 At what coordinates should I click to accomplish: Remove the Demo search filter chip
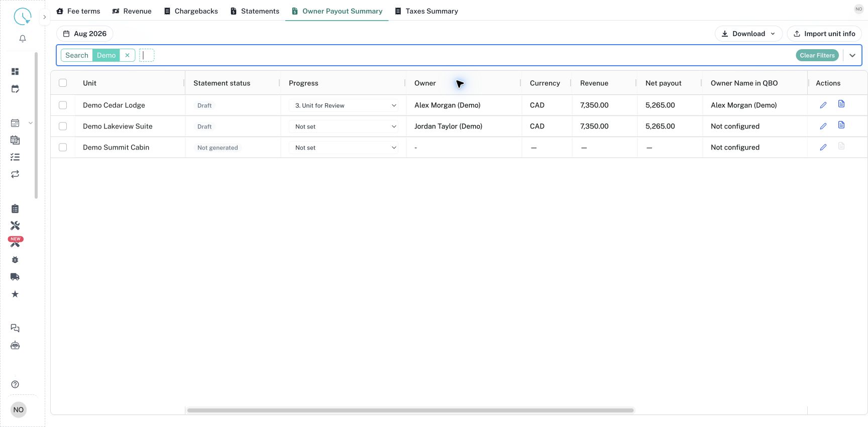point(128,55)
